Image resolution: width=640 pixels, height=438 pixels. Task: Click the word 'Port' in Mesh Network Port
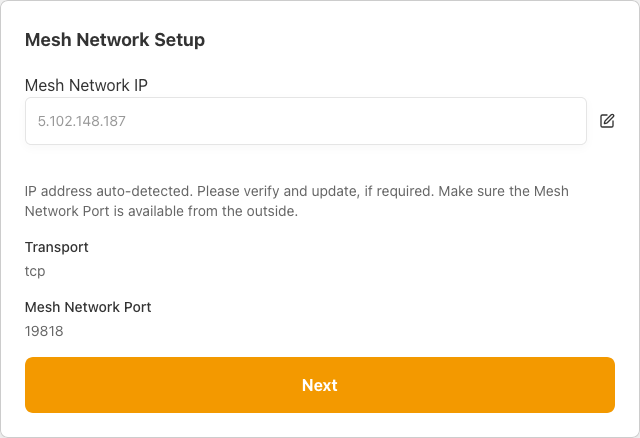(138, 307)
